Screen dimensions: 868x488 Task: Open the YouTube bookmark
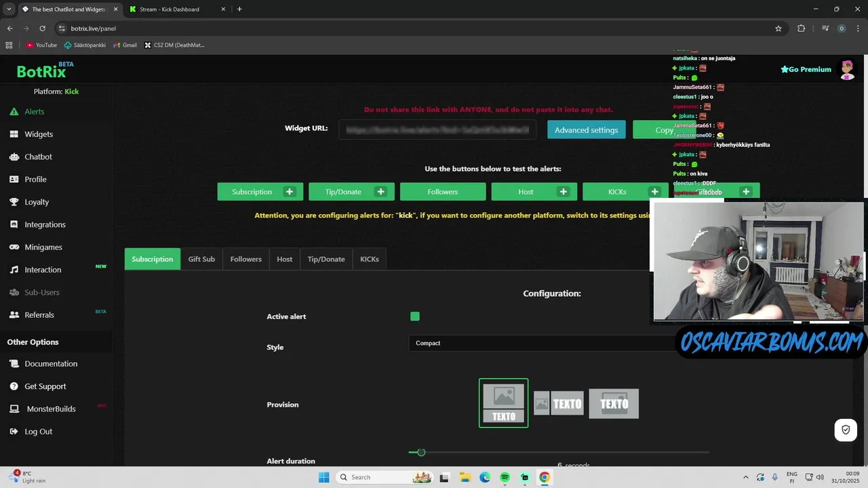(41, 45)
